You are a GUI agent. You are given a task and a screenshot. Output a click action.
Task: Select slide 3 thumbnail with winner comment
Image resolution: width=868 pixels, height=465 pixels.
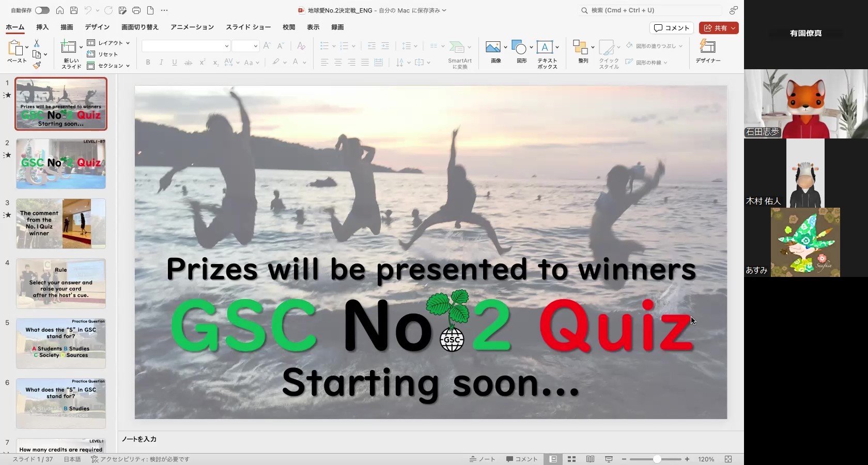61,224
